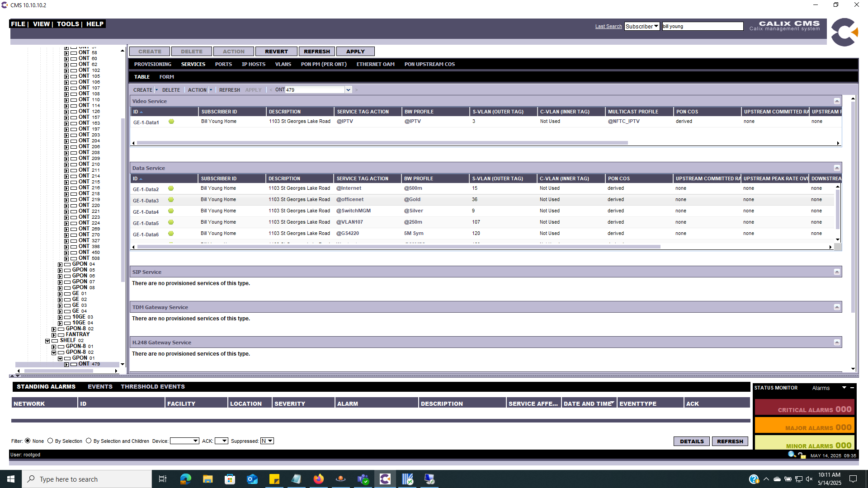Choose By Selection and Children filter
The height and width of the screenshot is (488, 868).
click(x=89, y=441)
